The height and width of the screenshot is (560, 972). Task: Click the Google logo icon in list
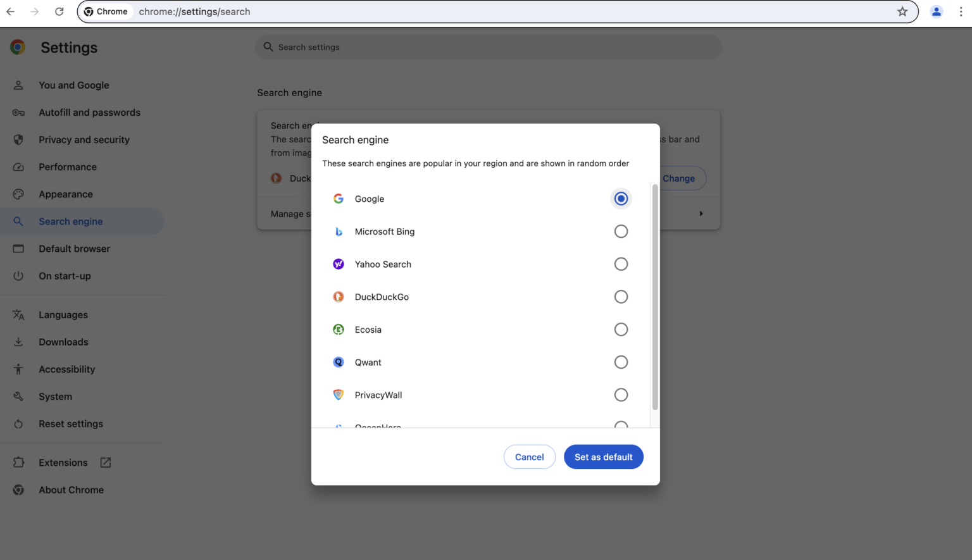339,199
